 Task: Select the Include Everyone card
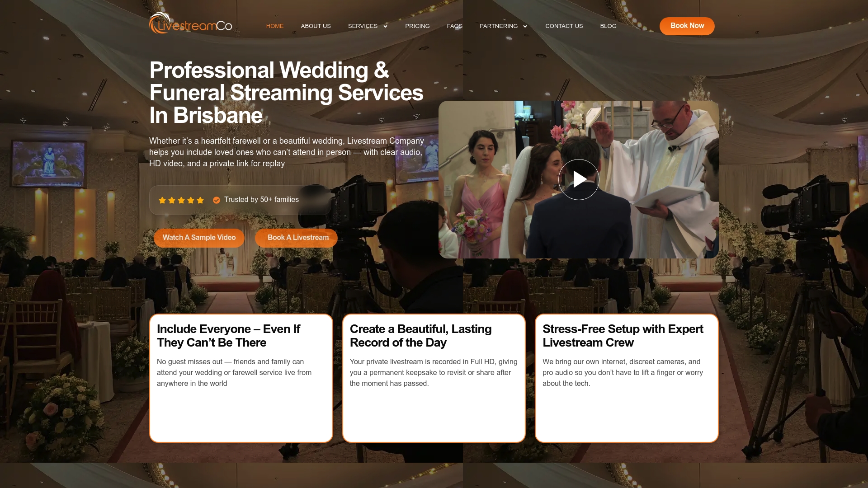(241, 378)
